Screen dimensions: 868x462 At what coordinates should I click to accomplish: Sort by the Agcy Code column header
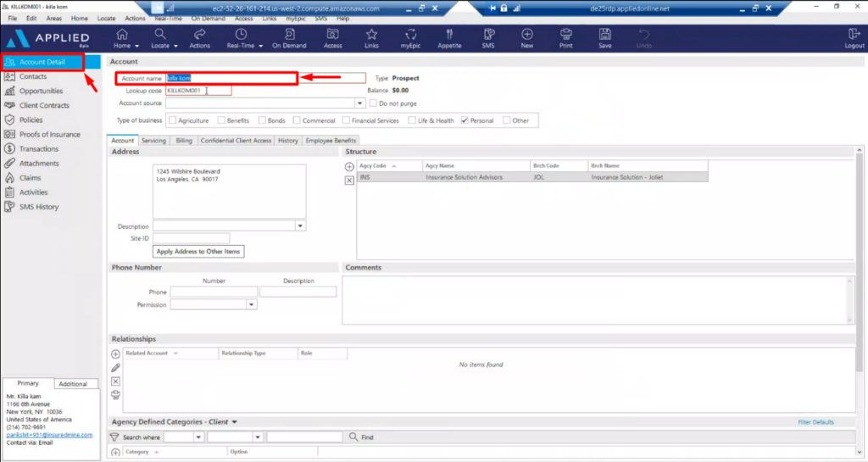tap(389, 165)
